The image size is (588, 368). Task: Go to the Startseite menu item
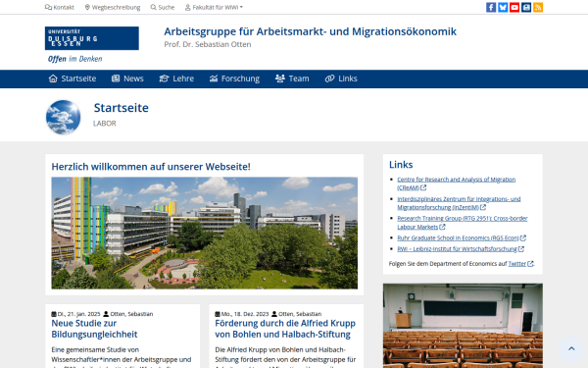pos(73,79)
